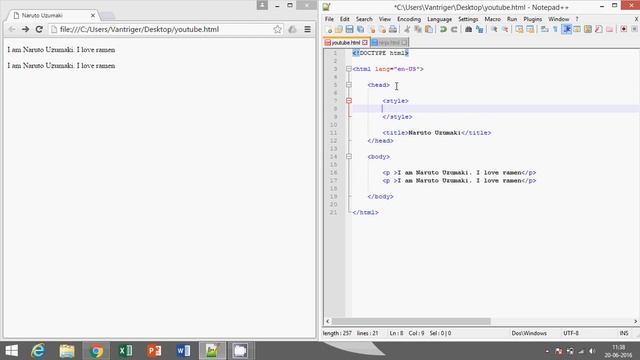The height and width of the screenshot is (360, 640).
Task: Open the Macro menu
Action: click(x=492, y=19)
